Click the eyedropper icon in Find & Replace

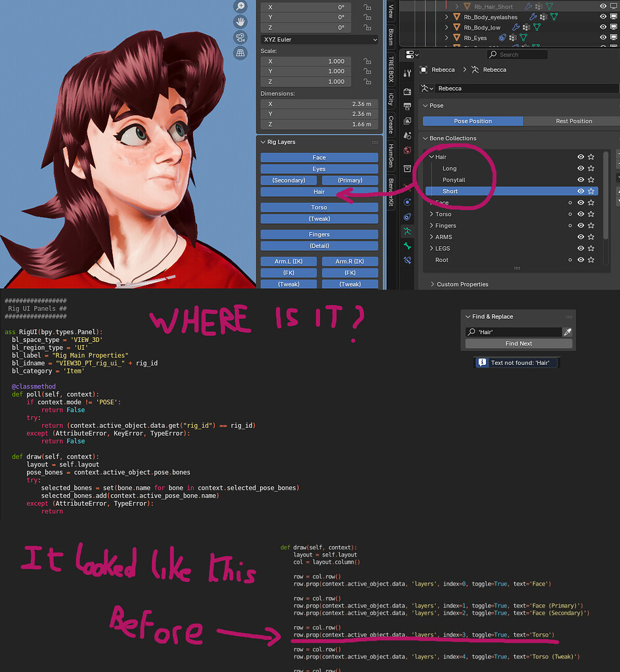pyautogui.click(x=567, y=331)
